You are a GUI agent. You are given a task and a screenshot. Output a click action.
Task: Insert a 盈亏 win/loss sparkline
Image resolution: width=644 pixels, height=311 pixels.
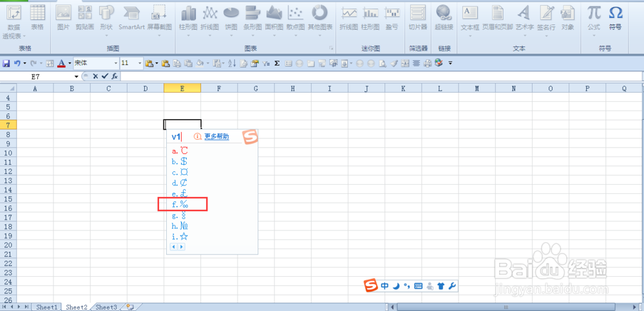point(392,19)
